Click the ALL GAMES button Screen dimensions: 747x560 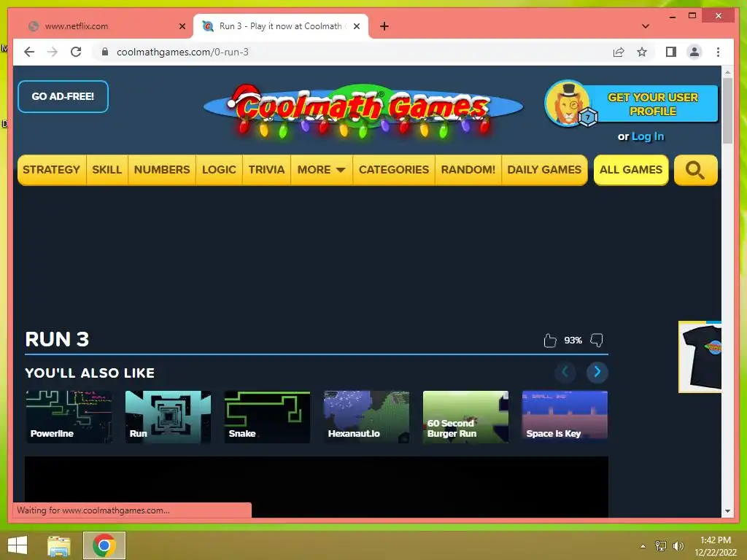click(631, 170)
